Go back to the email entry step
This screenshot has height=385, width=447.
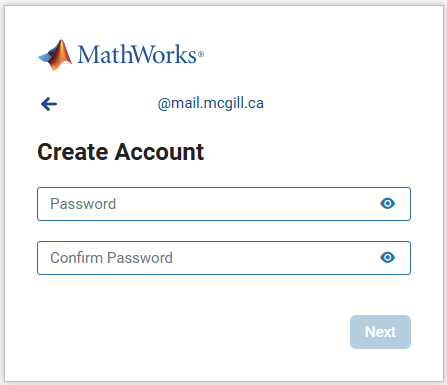[49, 104]
